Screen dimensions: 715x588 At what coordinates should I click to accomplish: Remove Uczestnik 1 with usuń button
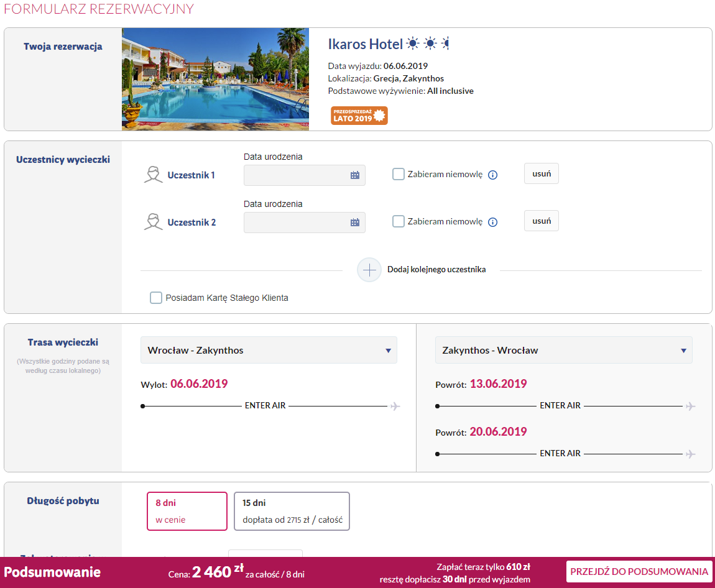542,173
